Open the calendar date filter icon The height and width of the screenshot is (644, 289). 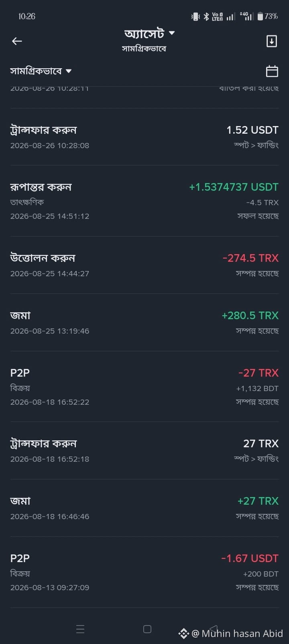click(272, 71)
